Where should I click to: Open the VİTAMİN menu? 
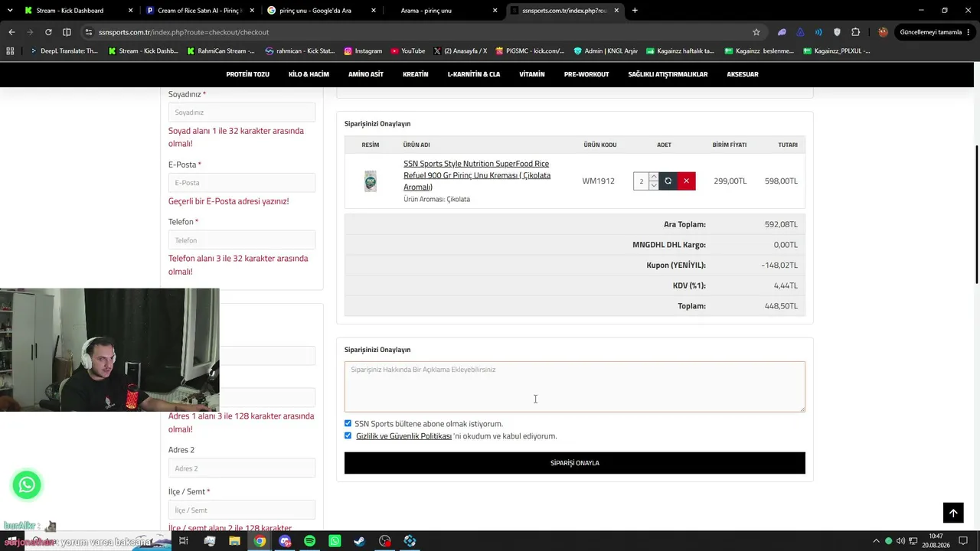pyautogui.click(x=532, y=74)
